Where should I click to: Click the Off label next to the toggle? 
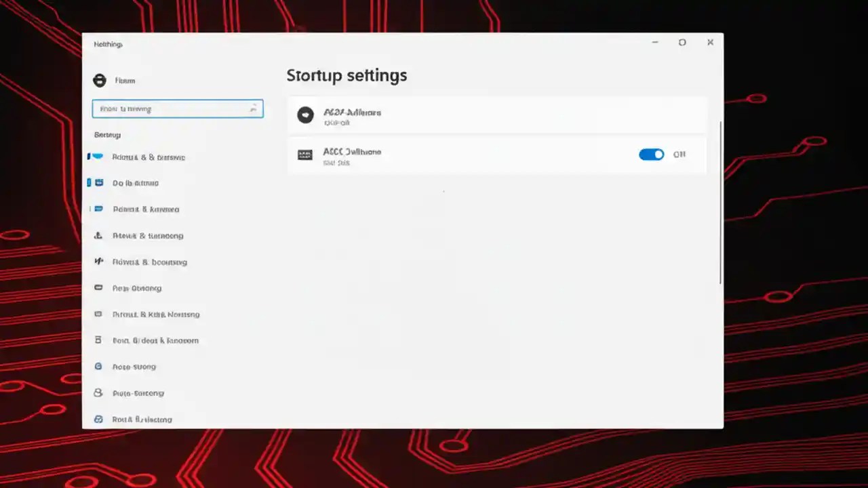click(679, 154)
